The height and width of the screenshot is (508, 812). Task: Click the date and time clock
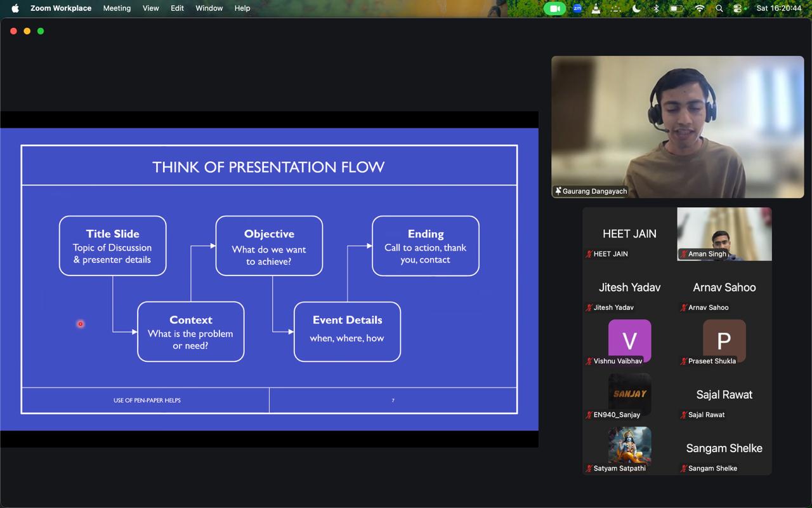pos(779,8)
